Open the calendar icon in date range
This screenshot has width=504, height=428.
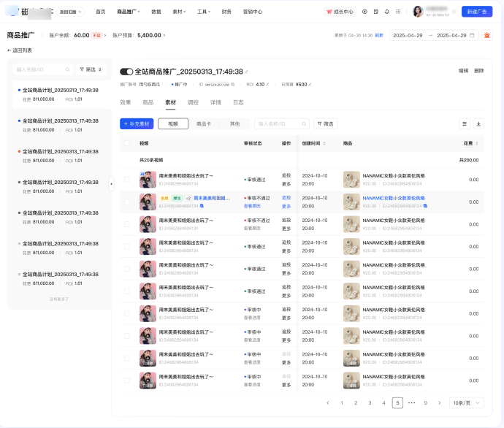click(x=472, y=35)
